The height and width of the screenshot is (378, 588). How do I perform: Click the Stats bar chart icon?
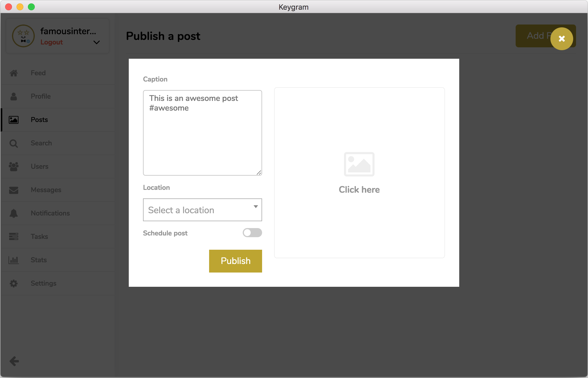(x=14, y=260)
